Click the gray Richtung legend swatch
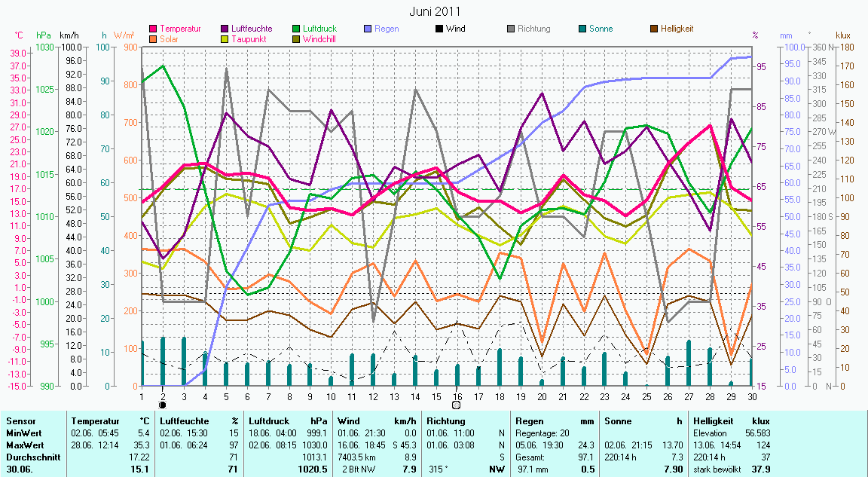Image resolution: width=868 pixels, height=477 pixels. [510, 29]
